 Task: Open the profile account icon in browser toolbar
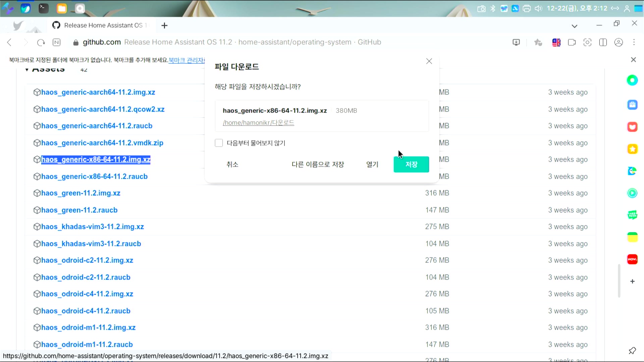coord(619,42)
